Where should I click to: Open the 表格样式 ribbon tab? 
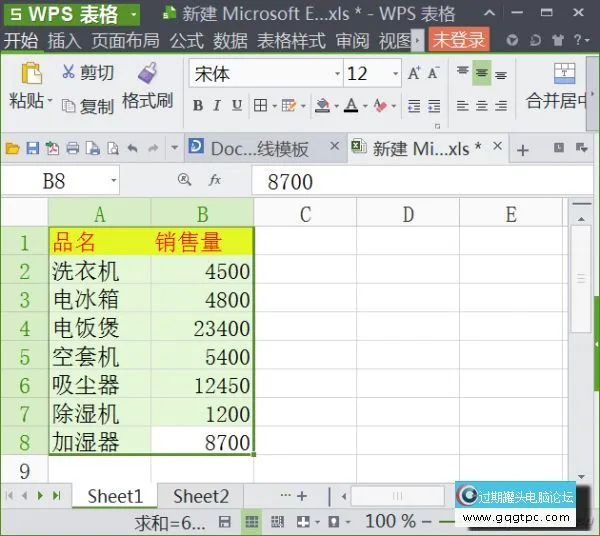click(x=291, y=41)
